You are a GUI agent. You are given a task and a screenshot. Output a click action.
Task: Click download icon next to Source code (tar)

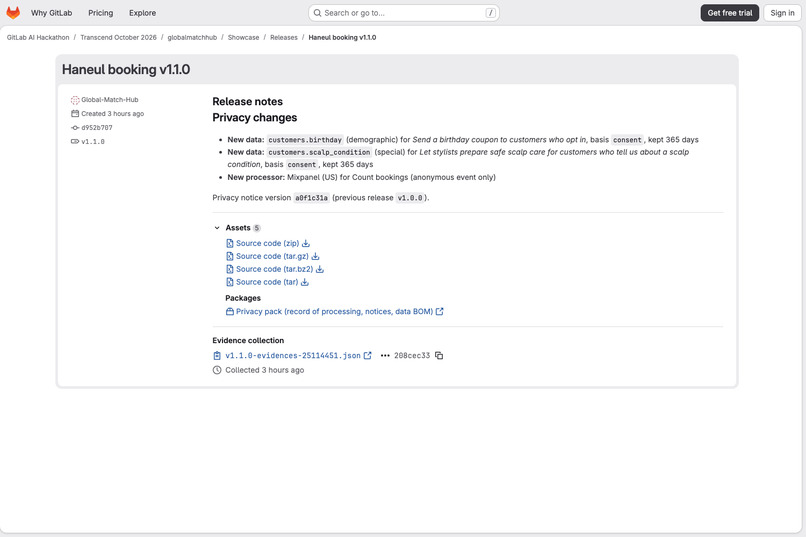[x=305, y=282]
